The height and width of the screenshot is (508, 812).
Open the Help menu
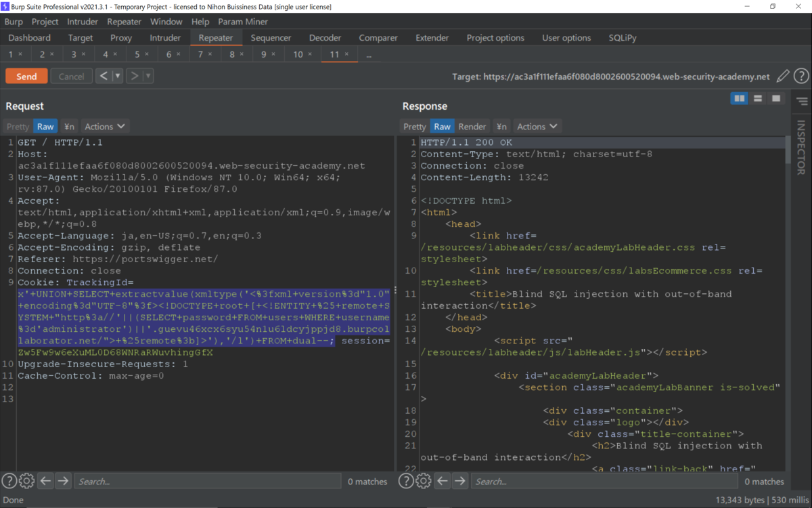(200, 22)
